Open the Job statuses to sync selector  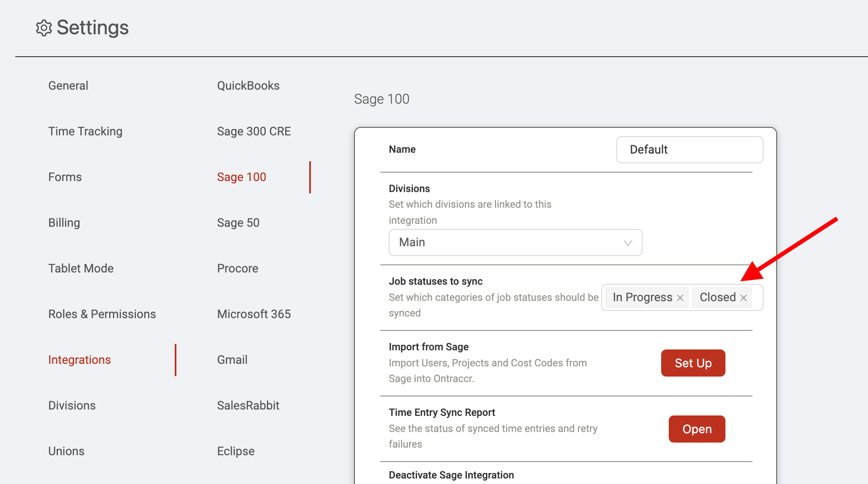(682, 297)
